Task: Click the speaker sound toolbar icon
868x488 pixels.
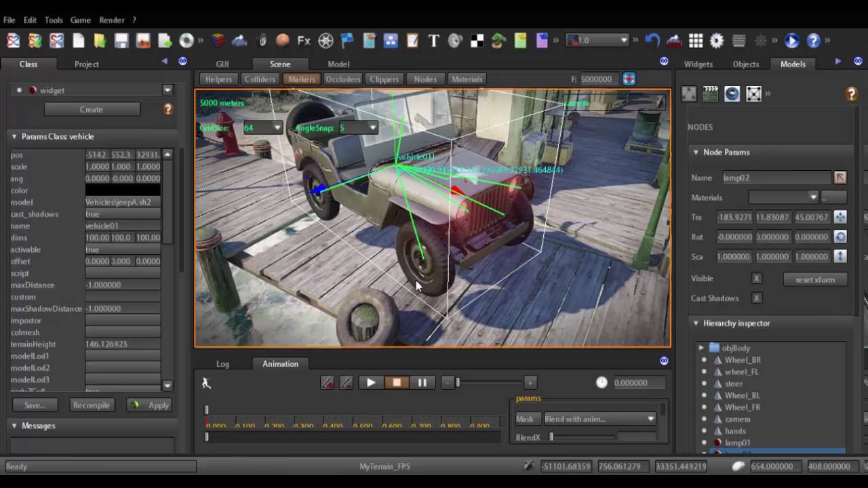Action: tap(456, 41)
